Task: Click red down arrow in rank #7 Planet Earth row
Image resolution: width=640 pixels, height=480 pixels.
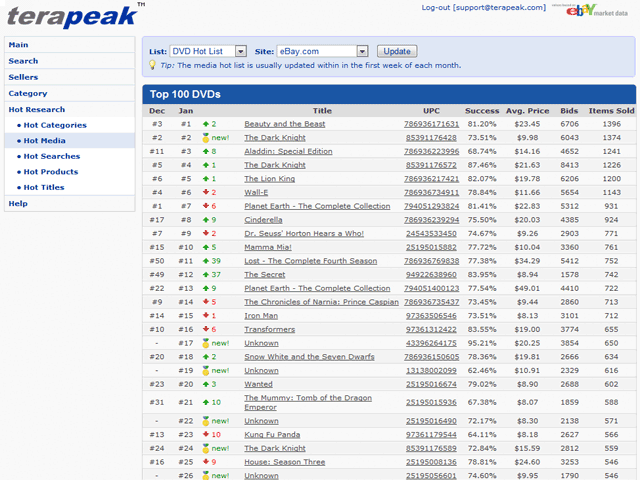Action: coord(206,206)
